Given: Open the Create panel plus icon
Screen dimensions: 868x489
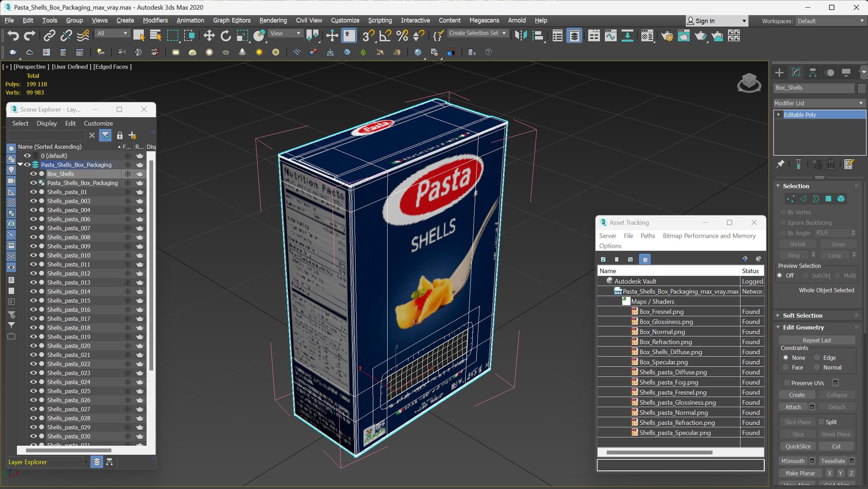Looking at the screenshot, I should coord(779,72).
